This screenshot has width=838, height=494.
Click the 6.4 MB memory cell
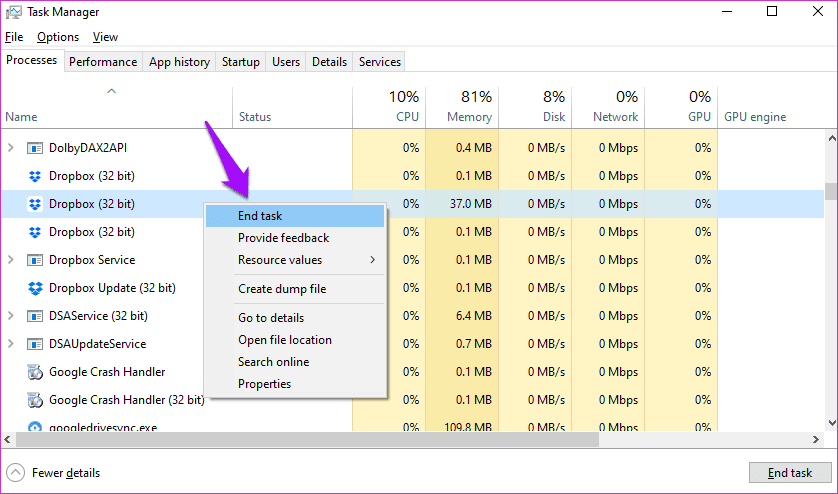click(x=474, y=316)
